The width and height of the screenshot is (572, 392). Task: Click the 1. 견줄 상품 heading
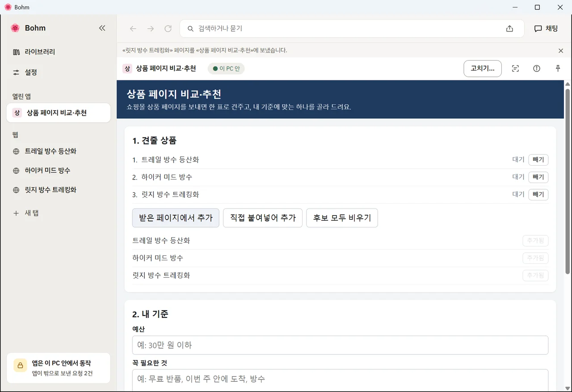[154, 141]
